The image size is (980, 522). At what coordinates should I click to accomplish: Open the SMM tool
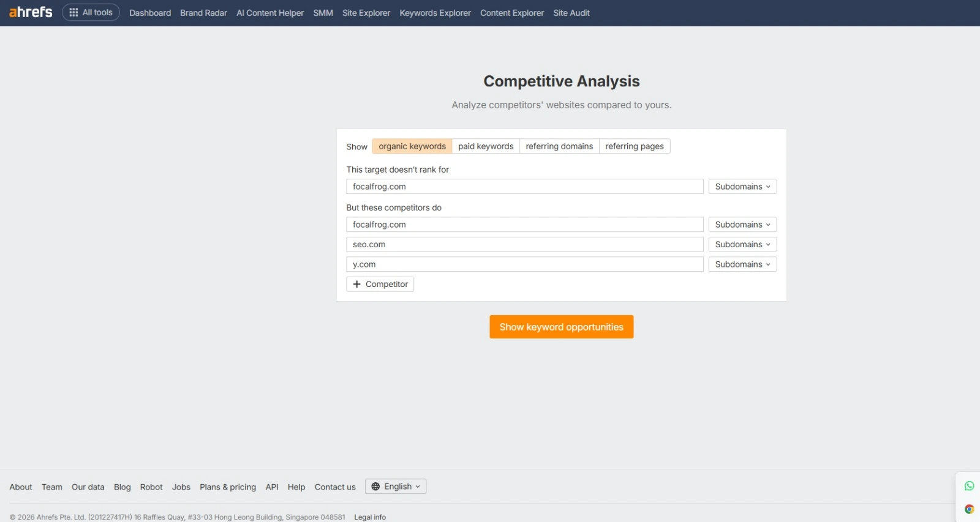(x=323, y=13)
